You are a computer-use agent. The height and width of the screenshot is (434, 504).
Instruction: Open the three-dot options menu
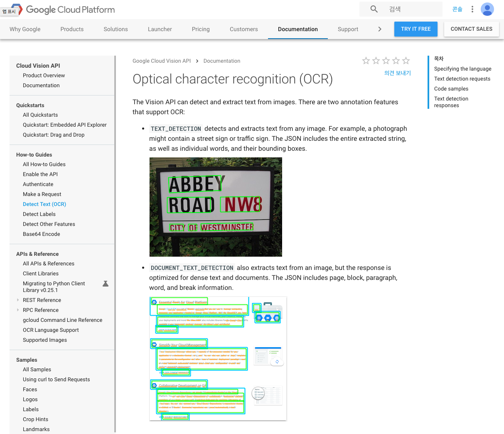click(x=472, y=9)
